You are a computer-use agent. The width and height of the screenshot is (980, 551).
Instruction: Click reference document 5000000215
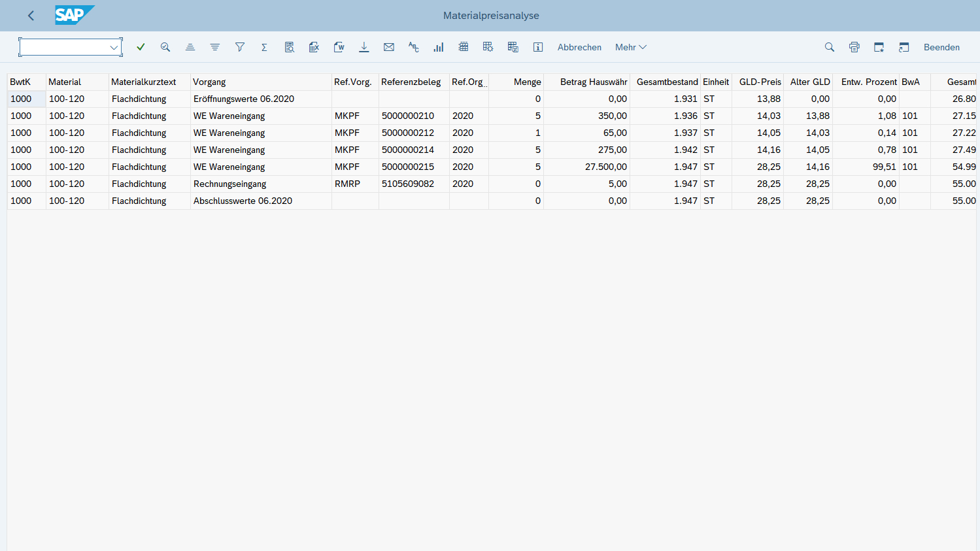pyautogui.click(x=414, y=167)
